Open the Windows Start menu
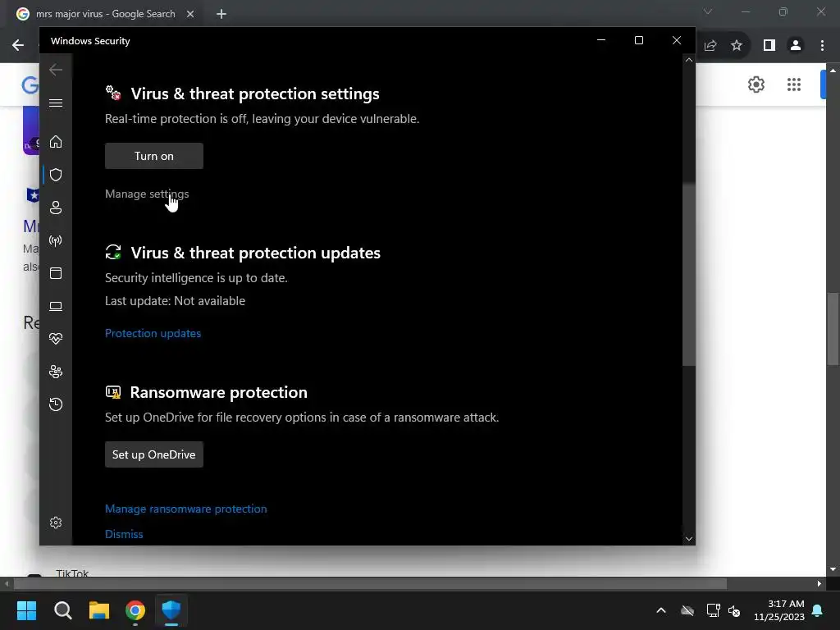Viewport: 840px width, 630px height. pyautogui.click(x=26, y=610)
